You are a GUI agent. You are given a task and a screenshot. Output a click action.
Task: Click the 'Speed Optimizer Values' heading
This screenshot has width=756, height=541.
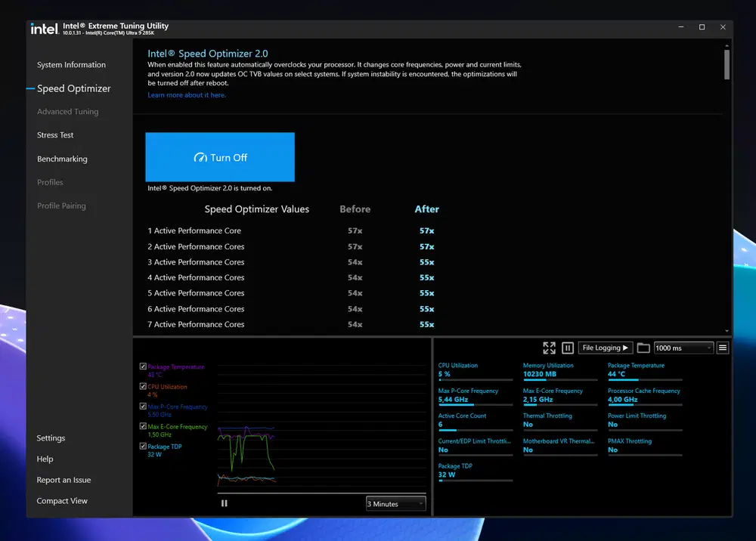click(x=257, y=209)
